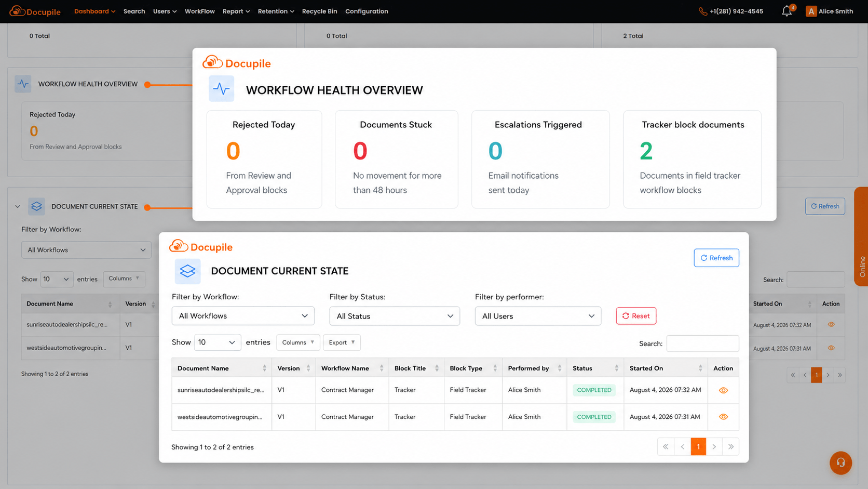Expand the Export dropdown button
The width and height of the screenshot is (868, 489).
[342, 342]
